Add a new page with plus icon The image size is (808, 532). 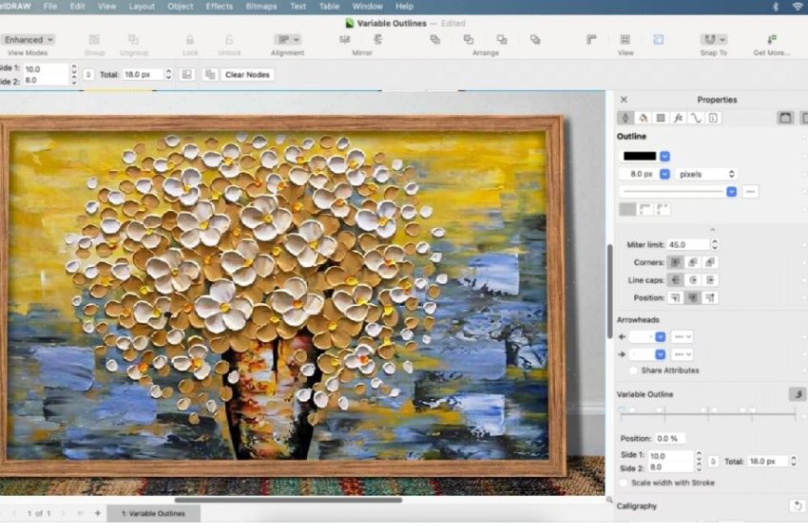[97, 513]
